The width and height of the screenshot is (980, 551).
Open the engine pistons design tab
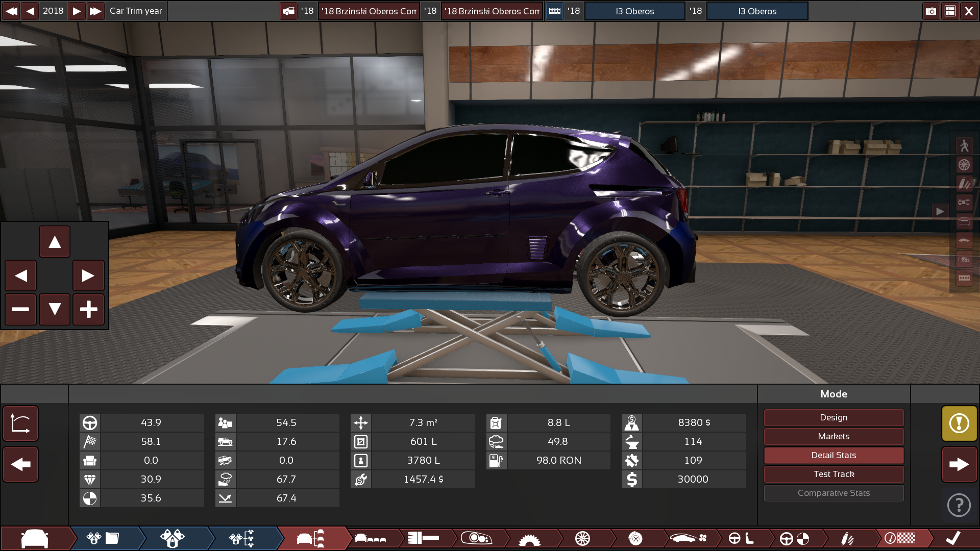[x=172, y=538]
